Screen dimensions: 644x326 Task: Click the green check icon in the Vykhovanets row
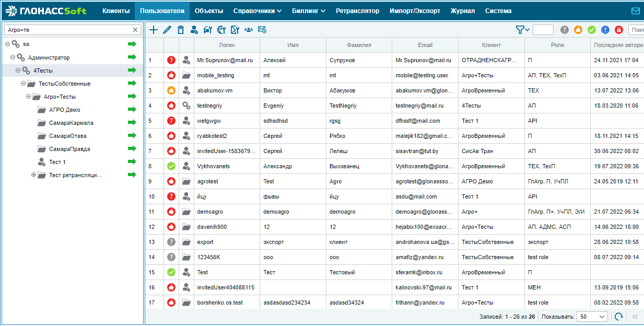coord(171,166)
